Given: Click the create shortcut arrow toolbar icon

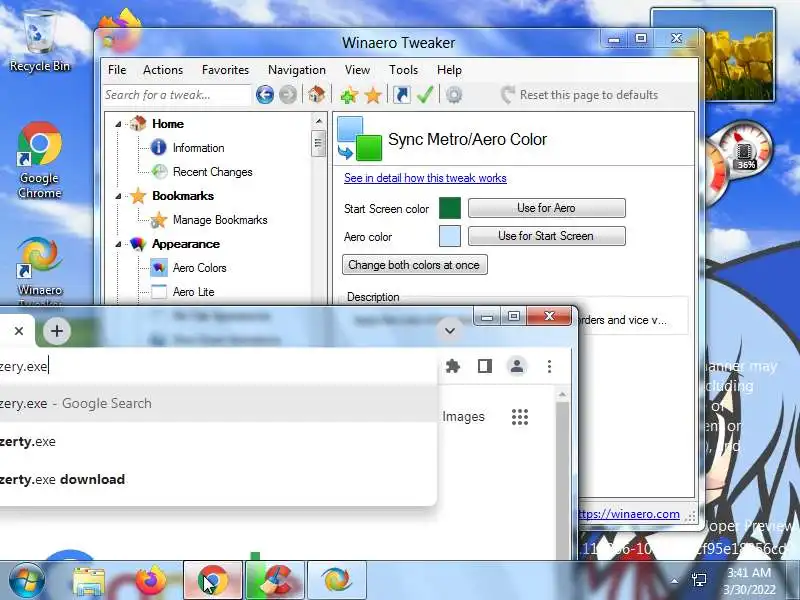Looking at the screenshot, I should (x=402, y=95).
